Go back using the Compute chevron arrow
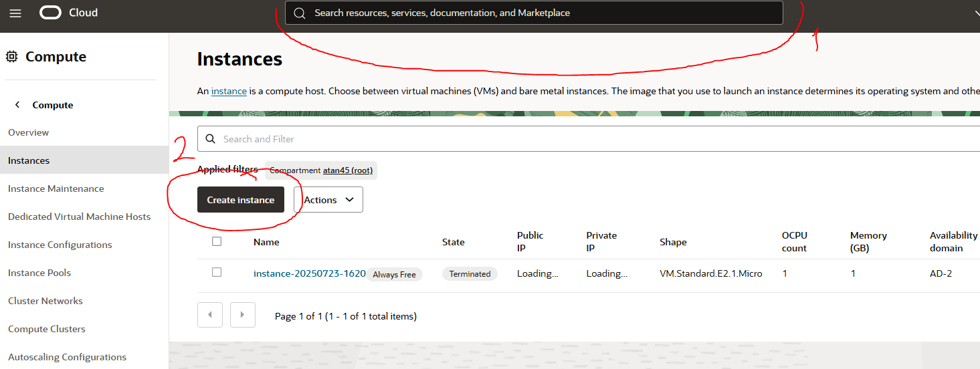Viewport: 980px width, 369px height. pos(17,105)
